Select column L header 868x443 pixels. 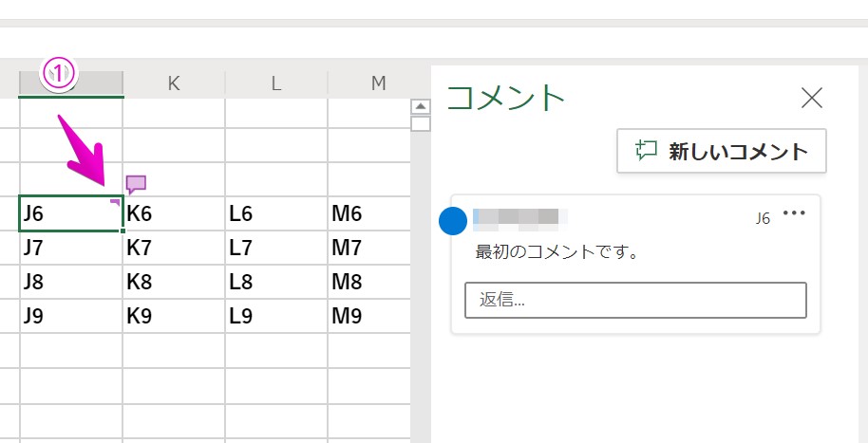276,83
